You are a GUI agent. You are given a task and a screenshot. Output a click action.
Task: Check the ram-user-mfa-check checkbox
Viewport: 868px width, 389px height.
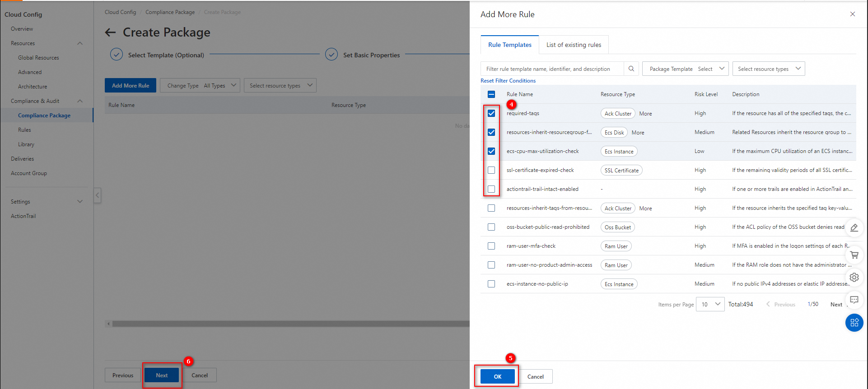click(x=491, y=246)
